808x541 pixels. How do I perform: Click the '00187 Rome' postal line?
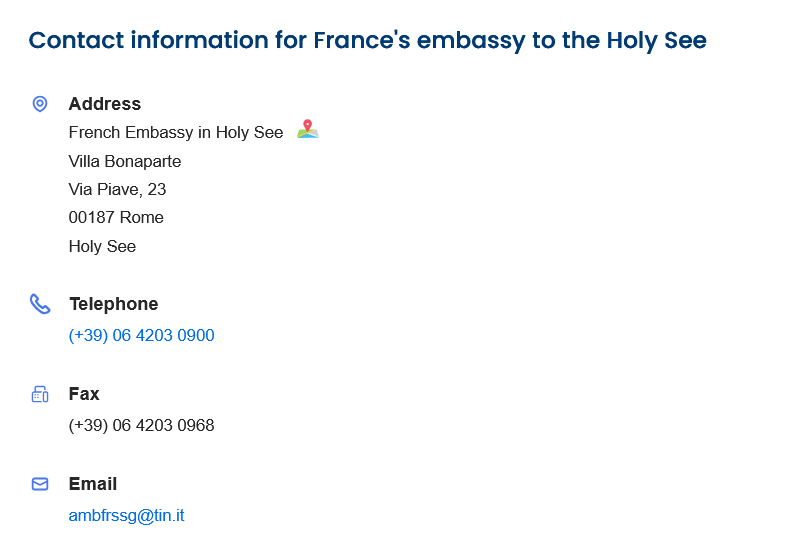point(116,217)
